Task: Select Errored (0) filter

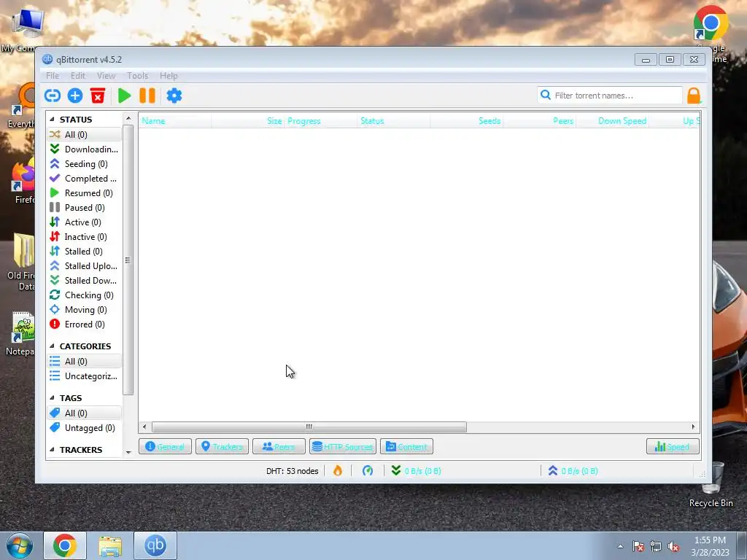Action: [x=85, y=324]
